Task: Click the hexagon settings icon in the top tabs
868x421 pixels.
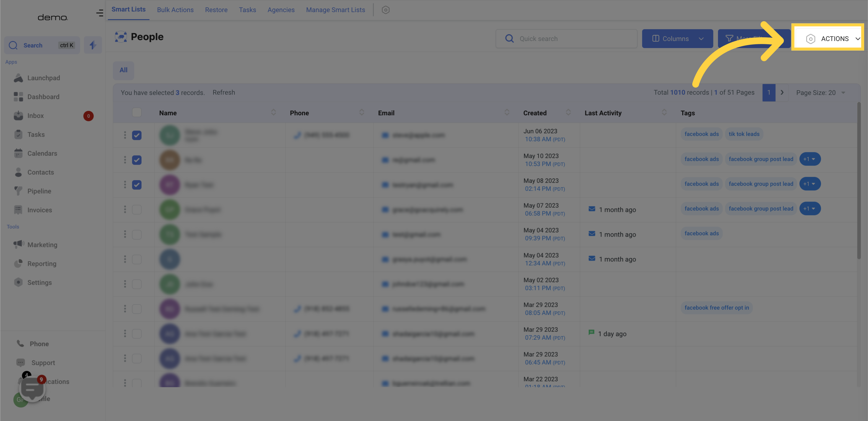Action: pos(385,10)
